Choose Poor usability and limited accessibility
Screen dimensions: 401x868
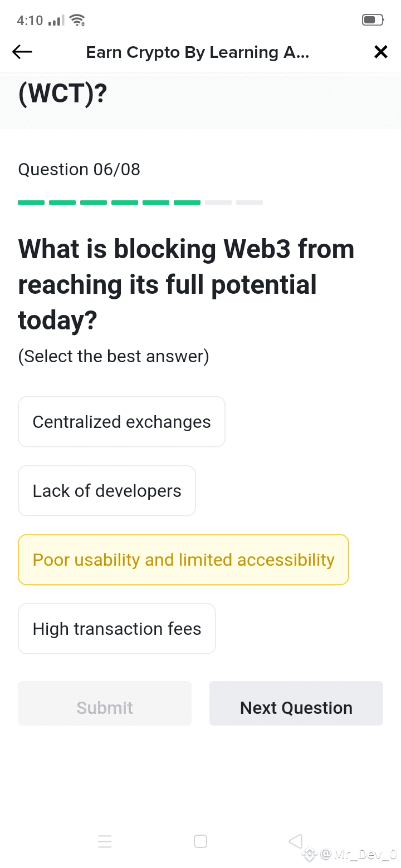click(183, 560)
